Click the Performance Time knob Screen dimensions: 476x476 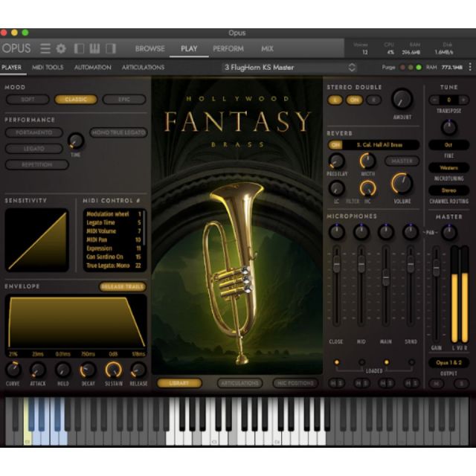coord(76,141)
